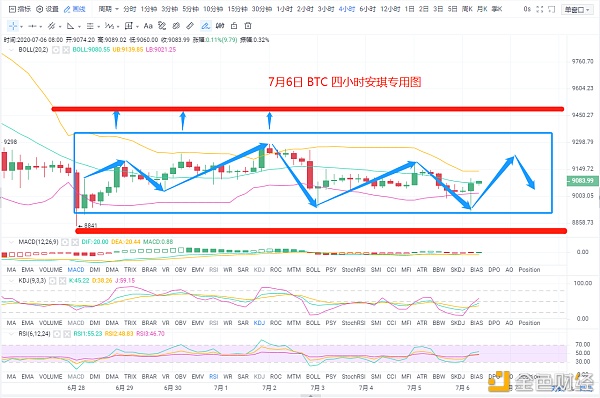Click the 0s refresh countdown label

pyautogui.click(x=527, y=9)
